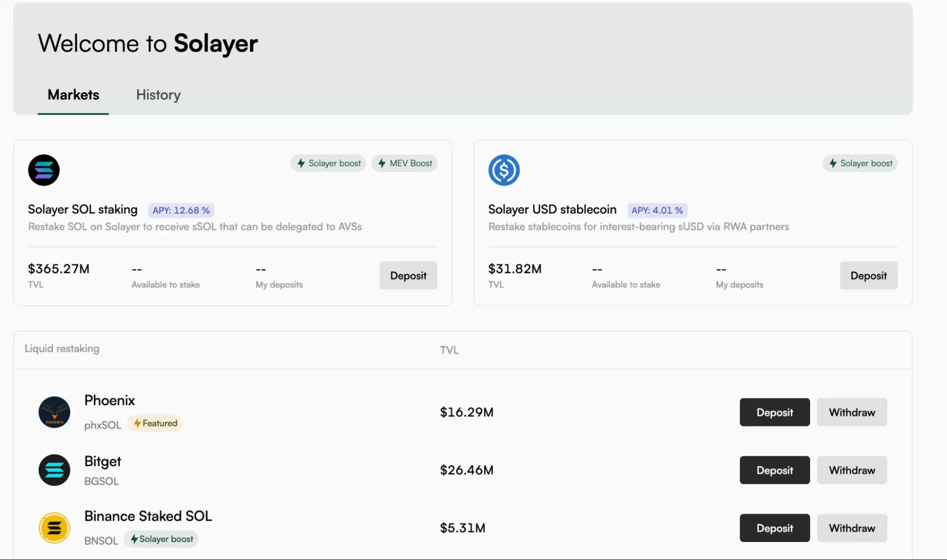Click the Featured badge under Phoenix

click(155, 423)
